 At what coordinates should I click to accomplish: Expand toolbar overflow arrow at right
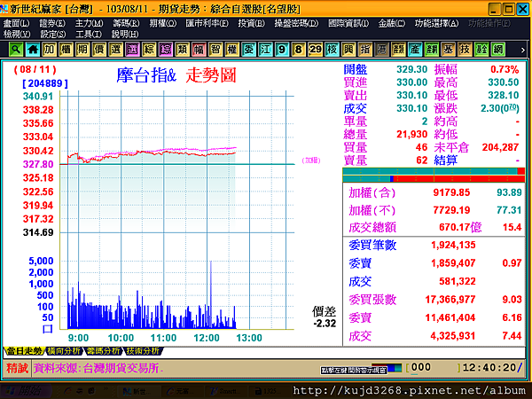[x=523, y=50]
